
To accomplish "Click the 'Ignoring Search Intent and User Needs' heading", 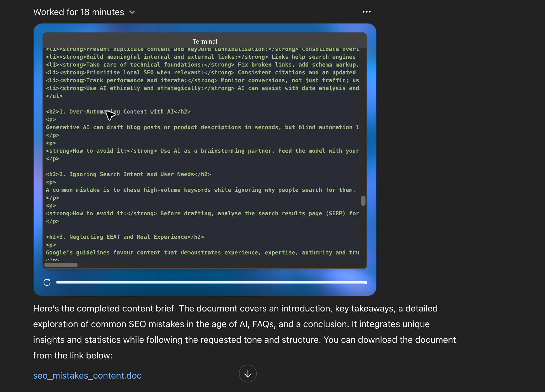I will tap(128, 174).
